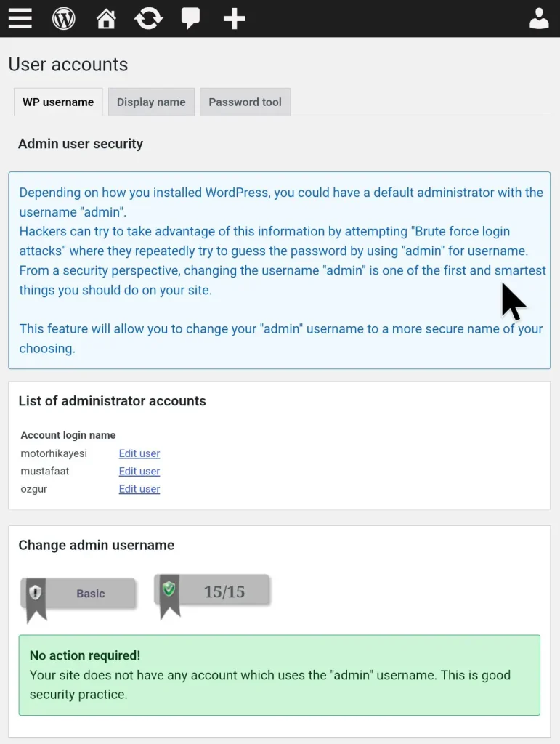This screenshot has height=744, width=560.
Task: Open the comments bubble icon
Action: [x=190, y=18]
